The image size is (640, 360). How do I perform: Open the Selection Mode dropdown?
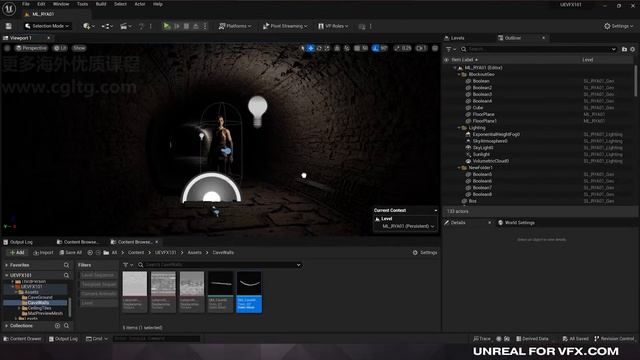[x=47, y=26]
